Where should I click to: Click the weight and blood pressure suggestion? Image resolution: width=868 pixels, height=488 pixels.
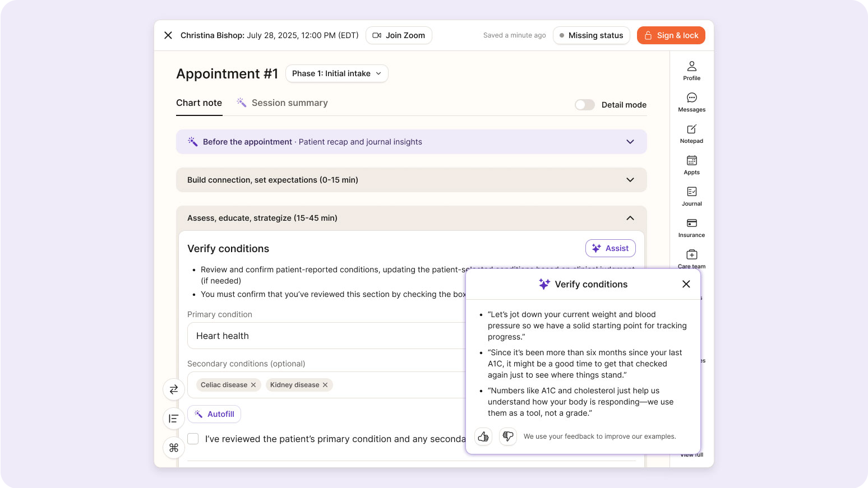[x=587, y=326]
